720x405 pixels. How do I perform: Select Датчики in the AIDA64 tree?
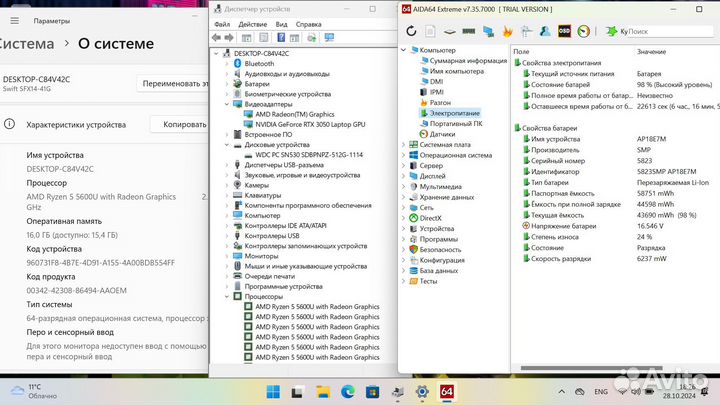[x=442, y=134]
